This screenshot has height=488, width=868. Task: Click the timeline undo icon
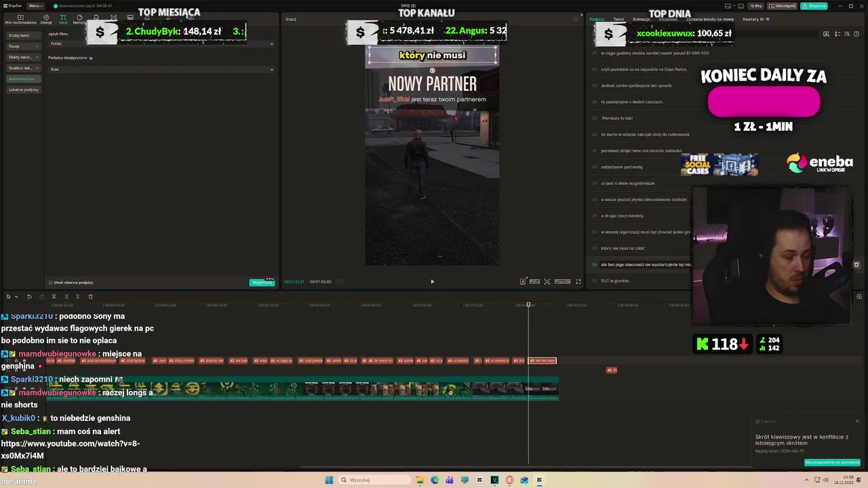[x=29, y=296]
